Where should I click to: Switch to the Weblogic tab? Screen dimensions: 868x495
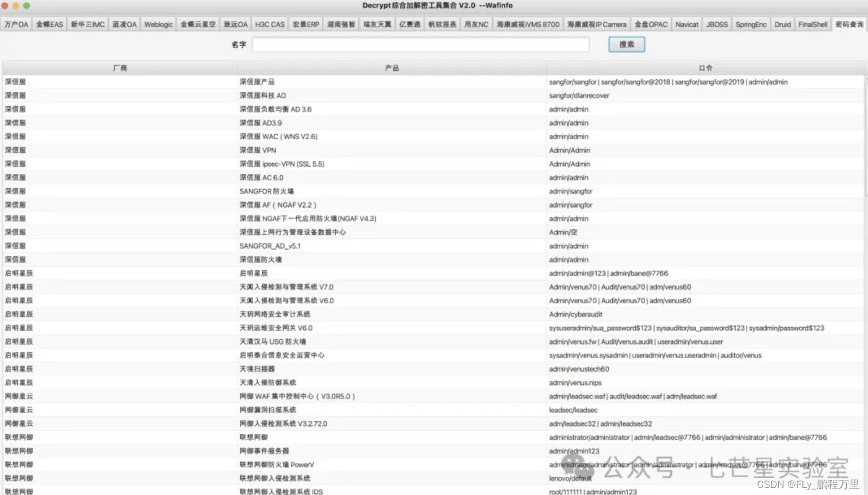[x=158, y=24]
